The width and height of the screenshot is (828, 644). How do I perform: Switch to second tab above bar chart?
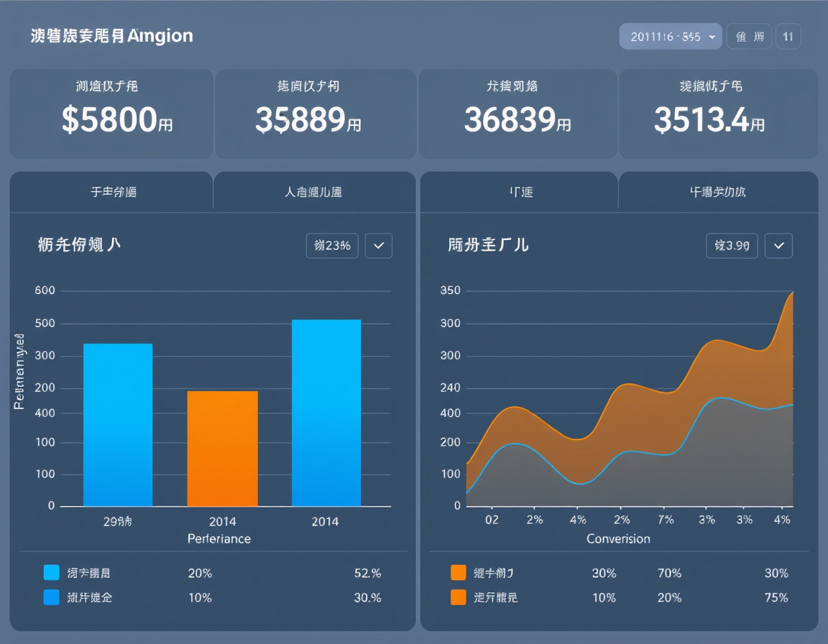(x=314, y=192)
